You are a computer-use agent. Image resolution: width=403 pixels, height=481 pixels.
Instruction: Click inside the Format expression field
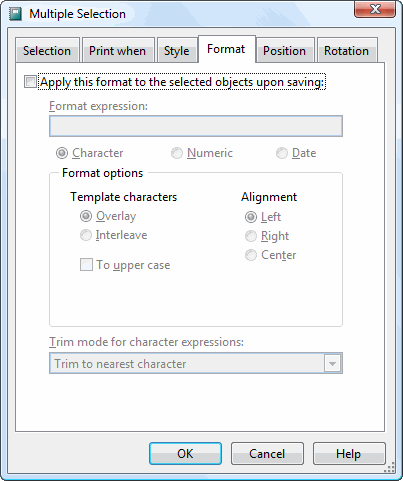click(x=196, y=126)
